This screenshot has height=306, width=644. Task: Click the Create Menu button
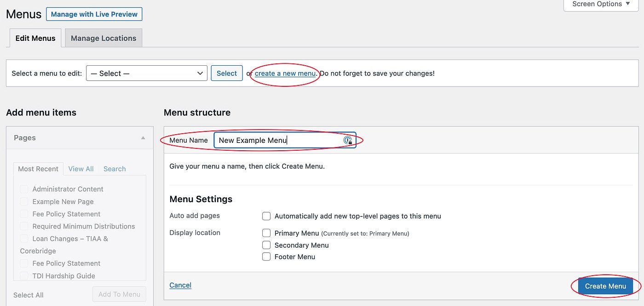(x=606, y=285)
